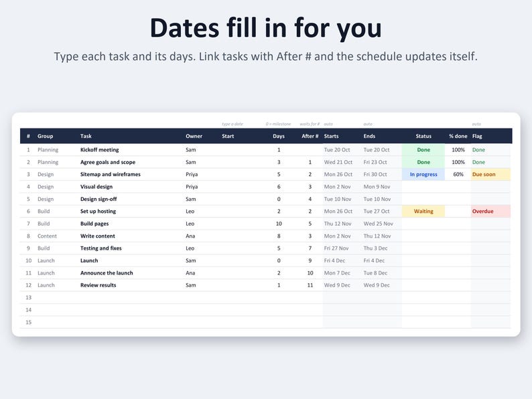Click the '0 = milestone' hint text

(x=278, y=124)
